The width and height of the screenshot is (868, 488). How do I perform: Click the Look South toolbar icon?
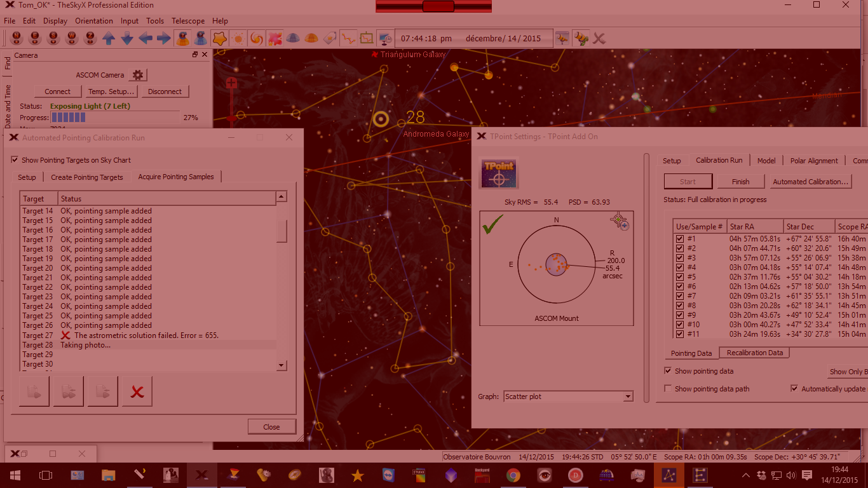53,38
